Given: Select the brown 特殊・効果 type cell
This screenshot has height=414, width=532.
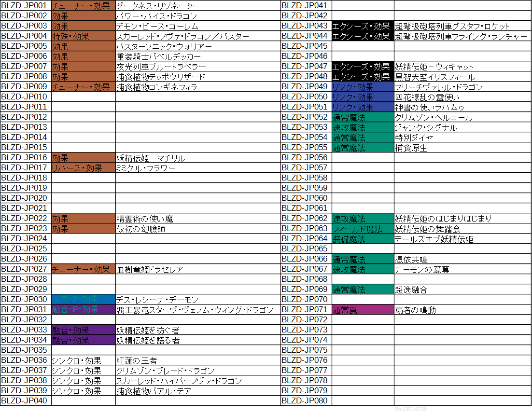Looking at the screenshot, I should [x=83, y=36].
